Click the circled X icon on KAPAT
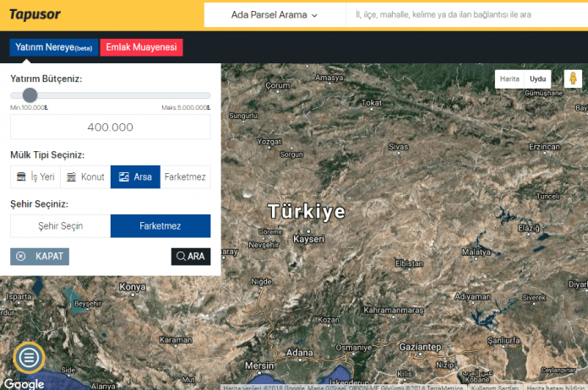 [21, 257]
